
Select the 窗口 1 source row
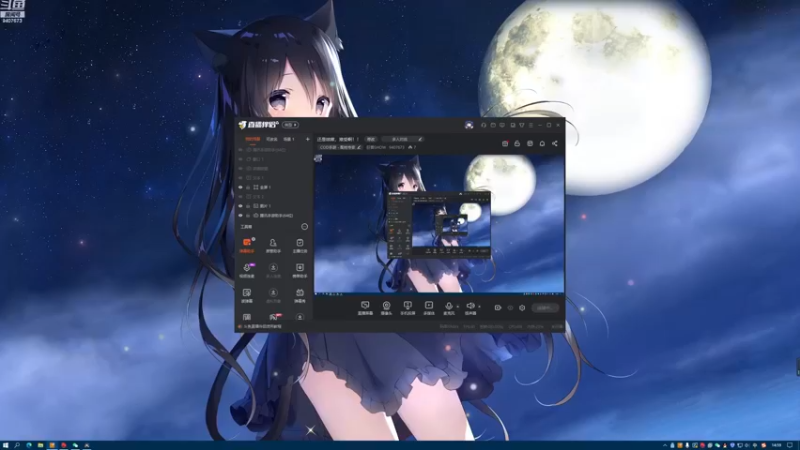(274, 159)
